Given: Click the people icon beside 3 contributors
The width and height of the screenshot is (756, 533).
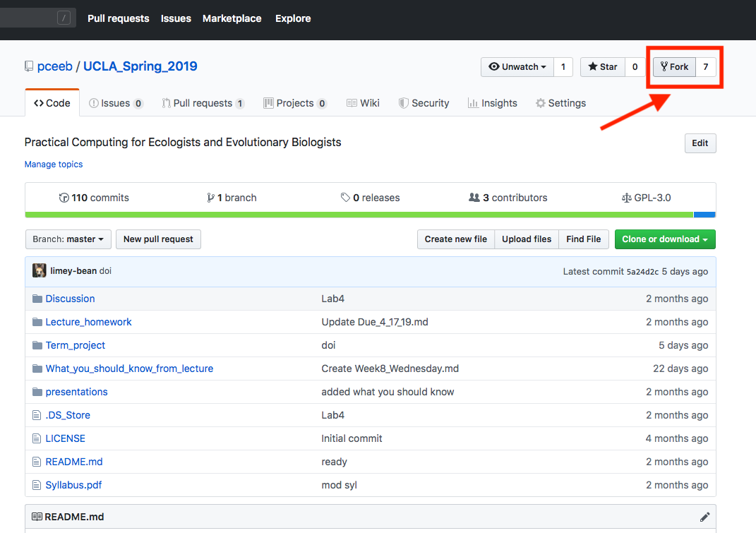Looking at the screenshot, I should 474,197.
